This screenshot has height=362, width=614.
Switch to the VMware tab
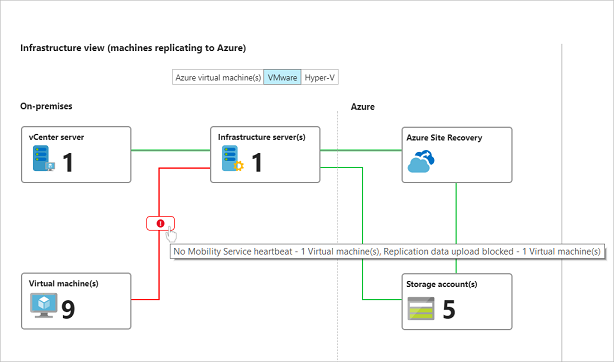point(282,78)
